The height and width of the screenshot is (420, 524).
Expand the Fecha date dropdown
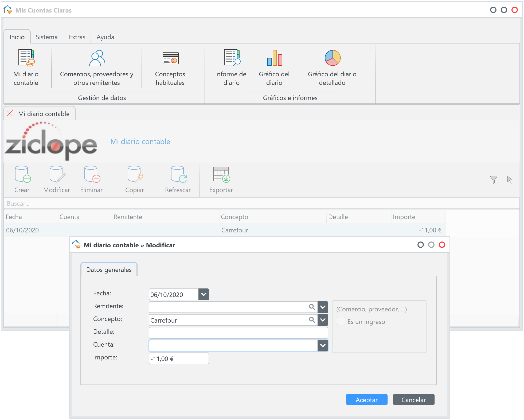[204, 294]
